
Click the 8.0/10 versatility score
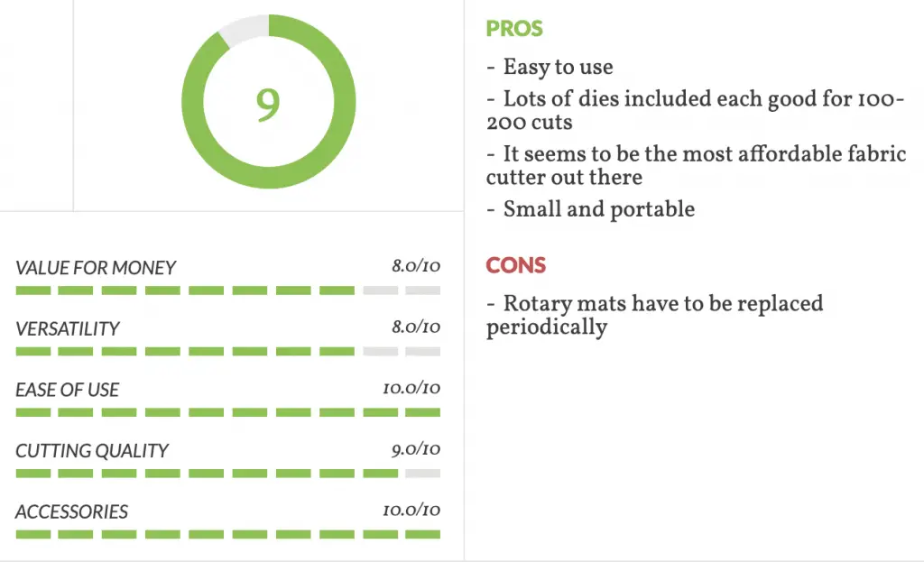[416, 327]
